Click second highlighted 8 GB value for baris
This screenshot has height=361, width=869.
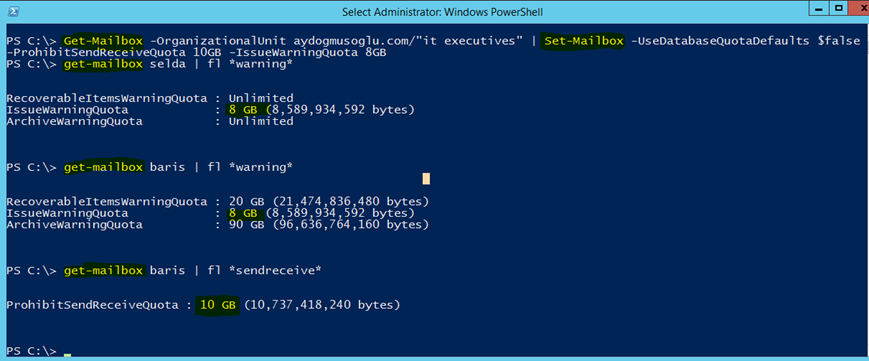point(243,213)
